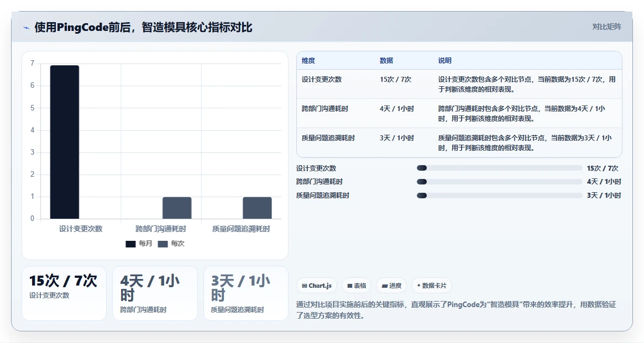644x343 pixels.
Task: Click the 进度 chip icon
Action: point(384,286)
